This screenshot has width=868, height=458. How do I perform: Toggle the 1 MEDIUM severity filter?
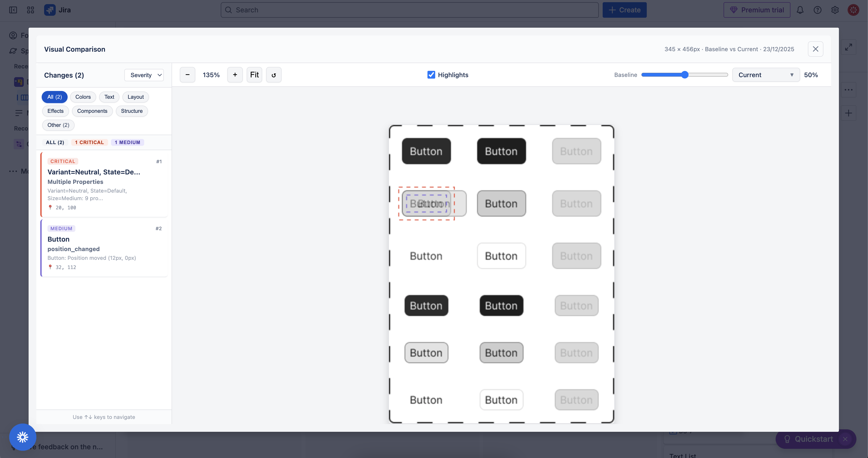coord(127,142)
